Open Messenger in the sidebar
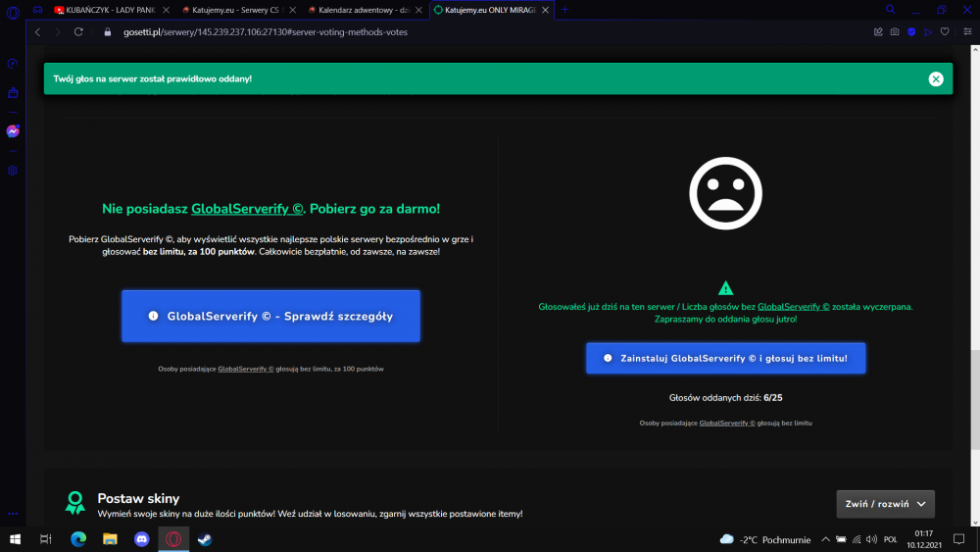The image size is (980, 552). coord(13,131)
